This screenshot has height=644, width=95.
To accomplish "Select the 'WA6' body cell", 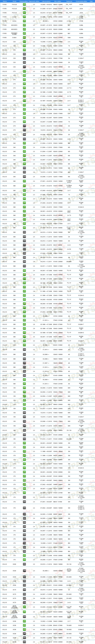I will tap(69, 37).
